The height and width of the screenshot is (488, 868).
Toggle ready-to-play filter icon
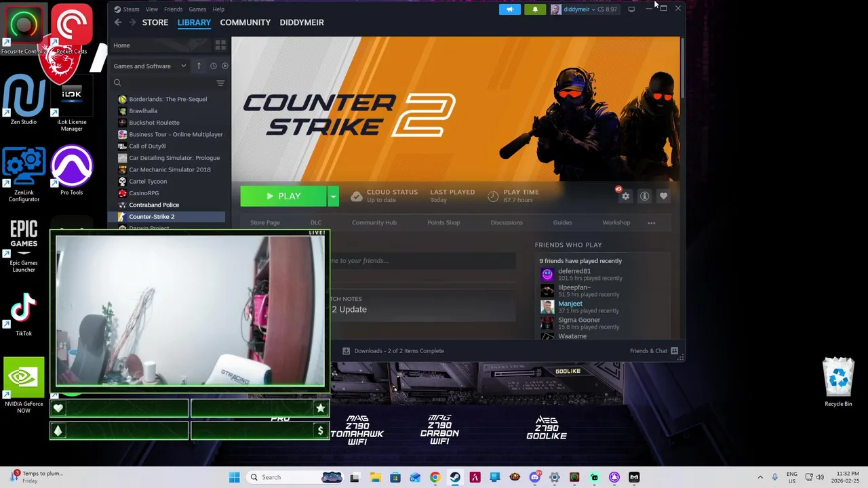(x=225, y=66)
